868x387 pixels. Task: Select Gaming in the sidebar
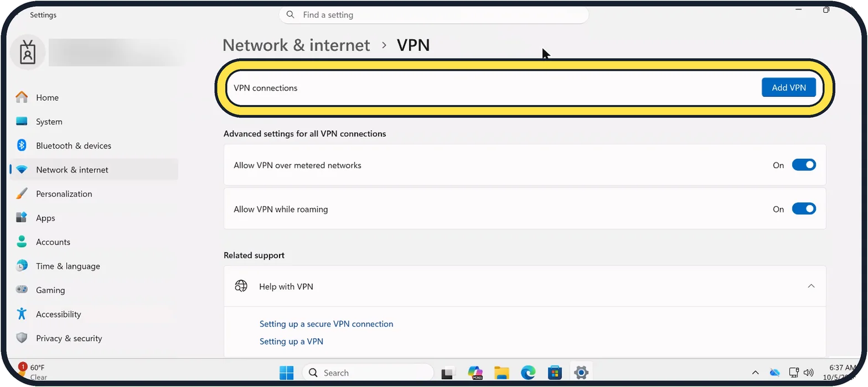(94, 290)
